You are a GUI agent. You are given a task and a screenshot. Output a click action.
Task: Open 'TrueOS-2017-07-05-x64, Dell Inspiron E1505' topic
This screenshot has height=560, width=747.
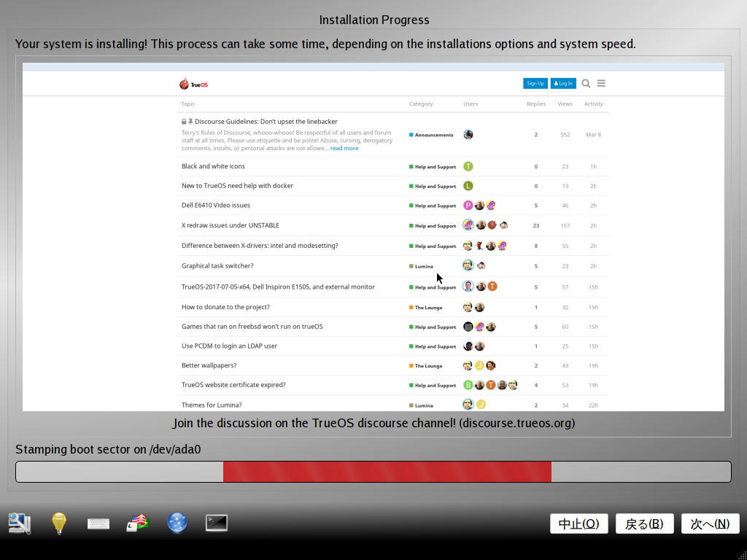pos(278,287)
